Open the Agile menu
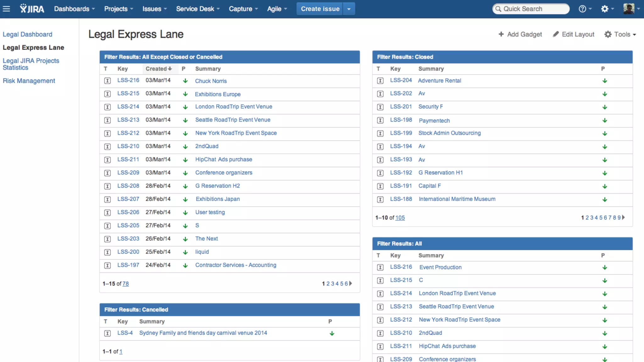The height and width of the screenshot is (362, 644). [x=277, y=9]
